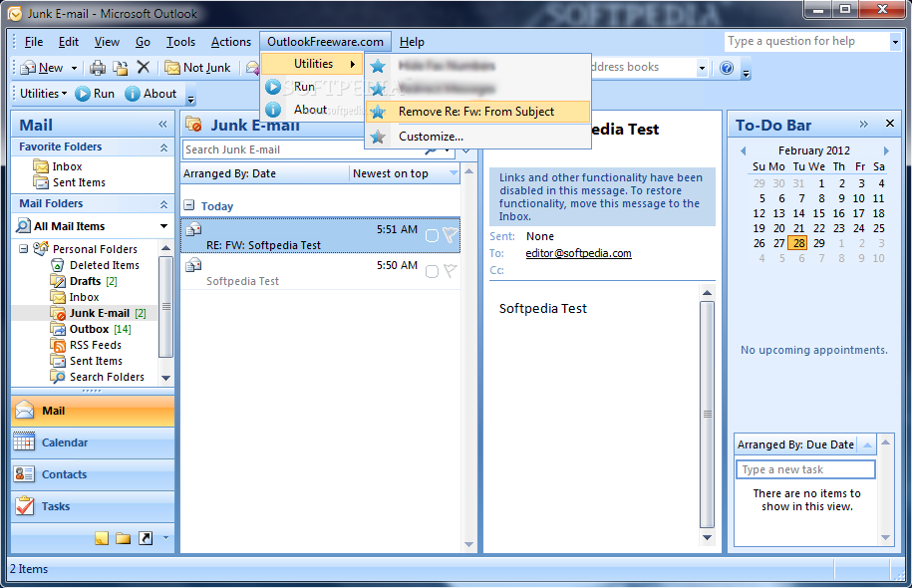The image size is (912, 588).
Task: Open the Tools menu
Action: point(180,42)
